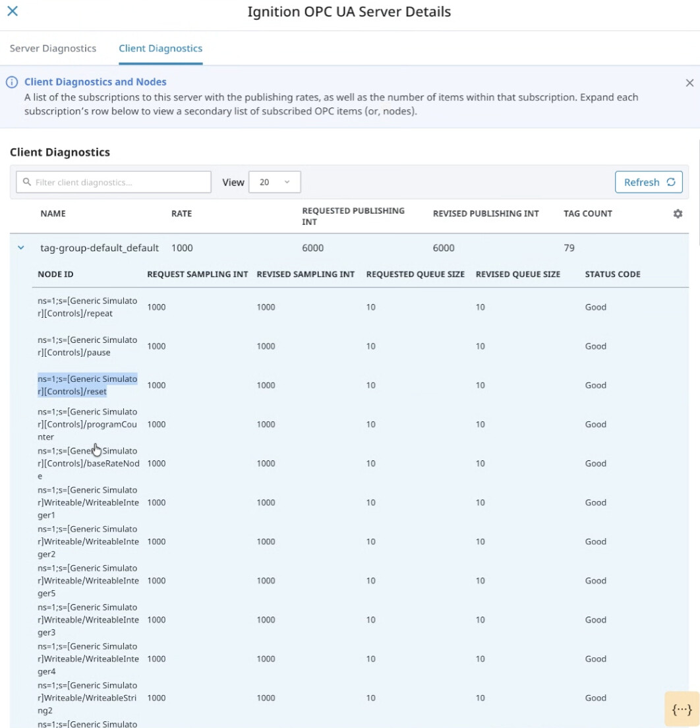
Task: Select the WriteableInteger4 node ID
Action: (x=88, y=658)
